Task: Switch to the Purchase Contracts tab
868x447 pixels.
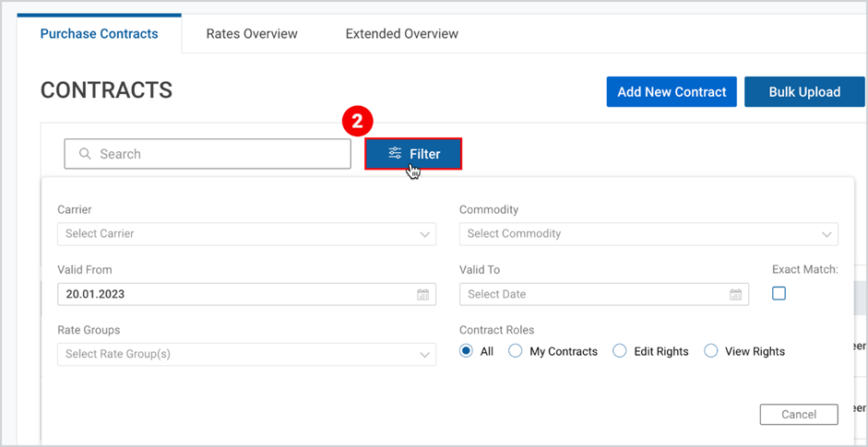Action: click(99, 34)
